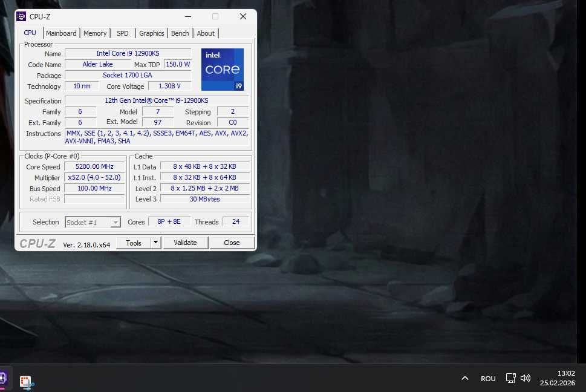The height and width of the screenshot is (392, 586).
Task: Click the Package value Socket 1700 LGA
Action: tap(128, 75)
